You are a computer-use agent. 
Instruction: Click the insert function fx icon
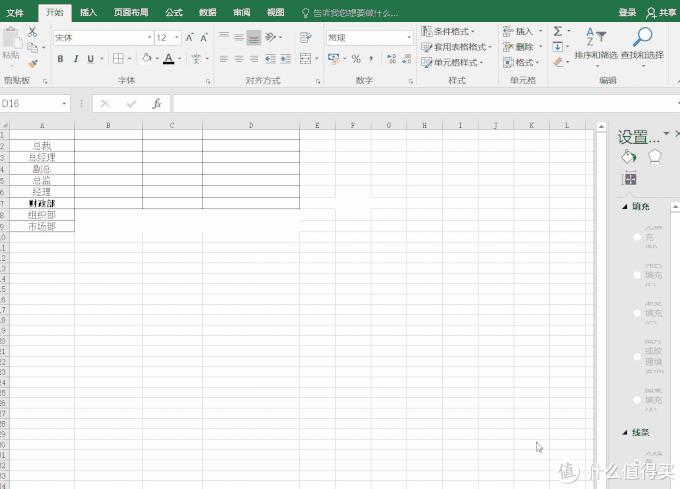(x=157, y=103)
